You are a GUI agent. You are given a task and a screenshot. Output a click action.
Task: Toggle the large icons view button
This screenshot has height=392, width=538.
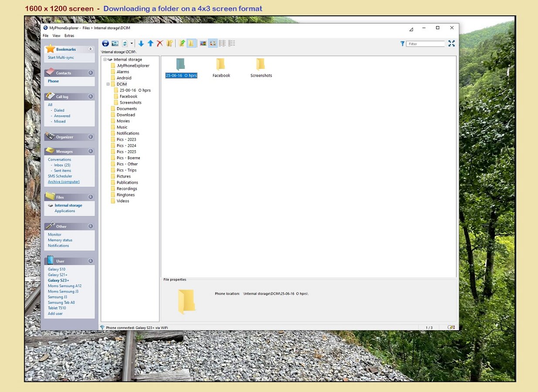pyautogui.click(x=213, y=44)
